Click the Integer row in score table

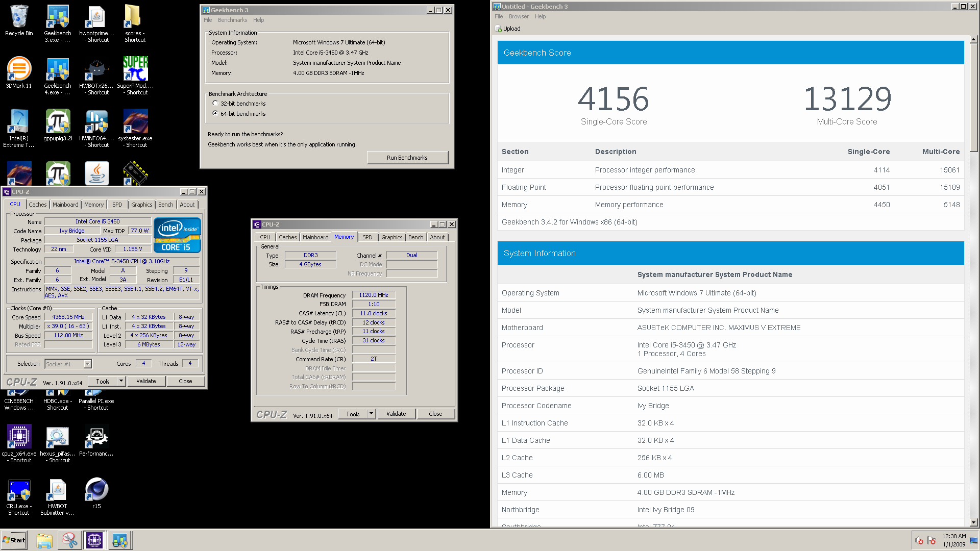[x=730, y=170]
